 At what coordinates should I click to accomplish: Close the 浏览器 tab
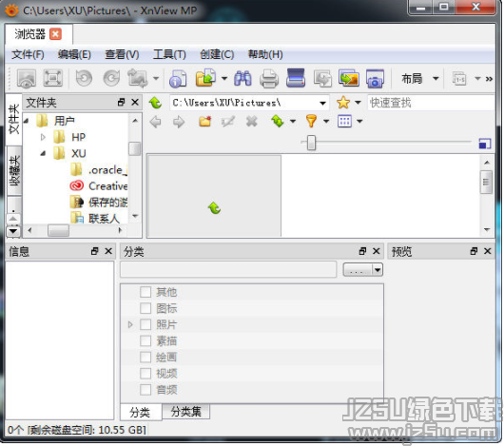click(55, 34)
